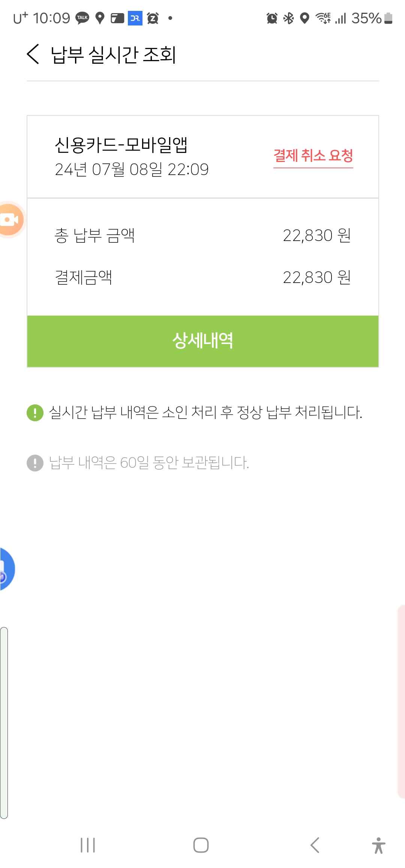Tap the battery indicator in status bar
Image resolution: width=405 pixels, height=868 pixels.
tap(388, 18)
